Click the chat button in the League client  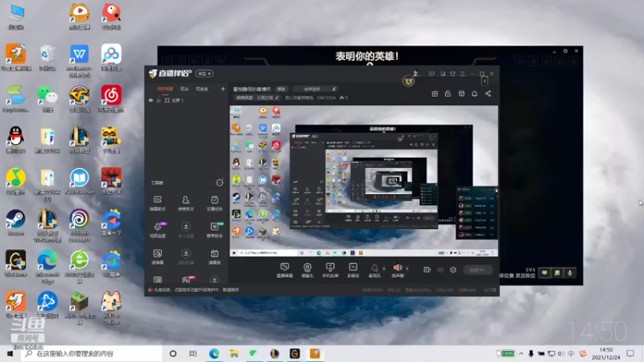(544, 273)
